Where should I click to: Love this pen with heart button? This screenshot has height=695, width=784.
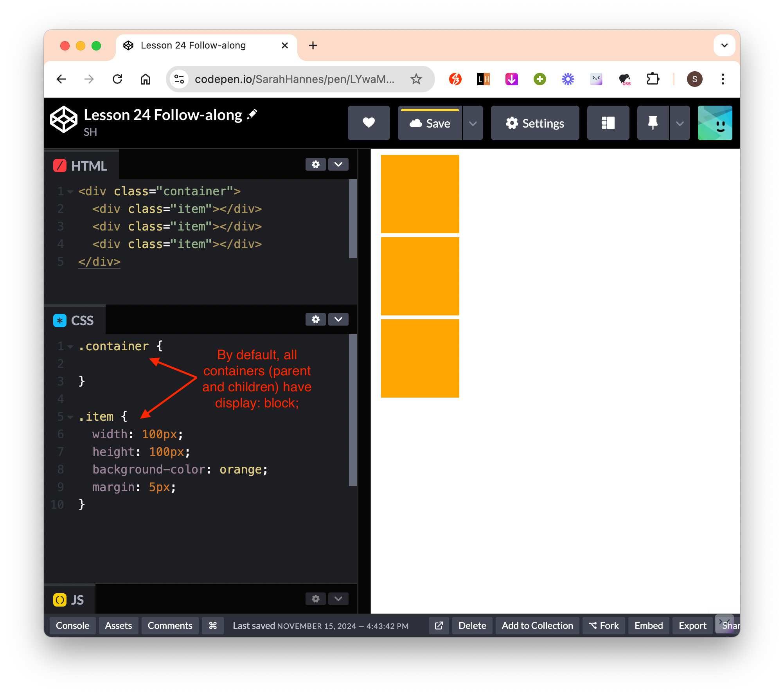click(x=369, y=123)
